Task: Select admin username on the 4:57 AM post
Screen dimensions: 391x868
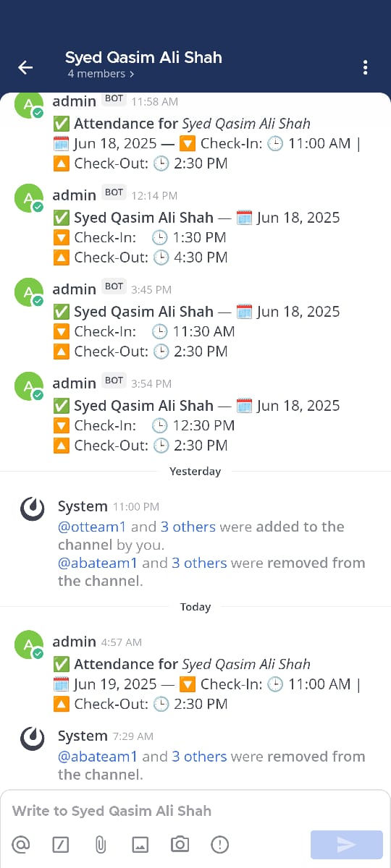Action: (x=74, y=642)
